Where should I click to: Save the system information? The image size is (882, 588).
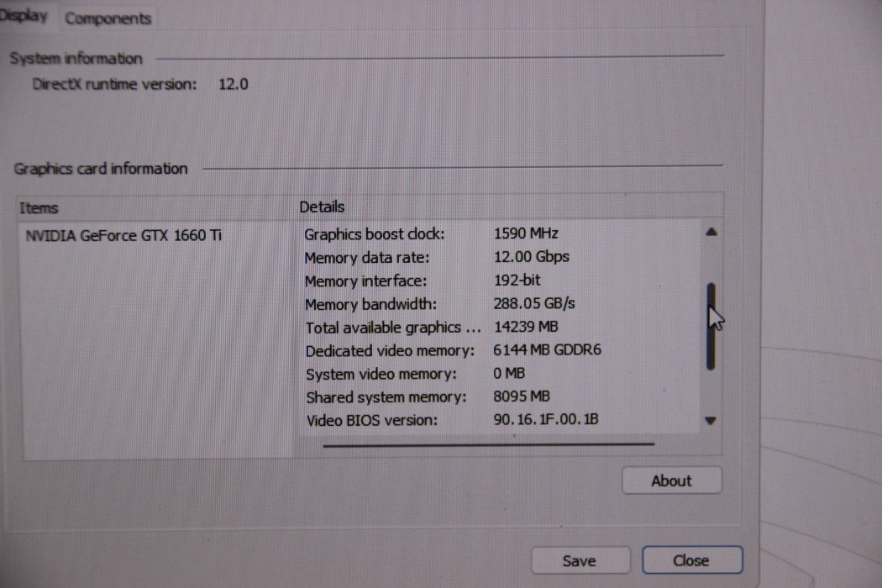[580, 560]
